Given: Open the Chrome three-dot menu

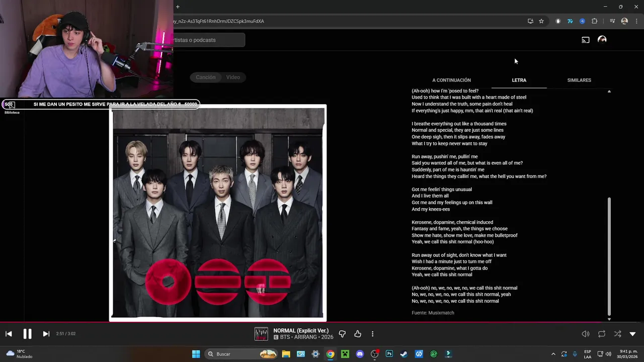Looking at the screenshot, I should (637, 21).
